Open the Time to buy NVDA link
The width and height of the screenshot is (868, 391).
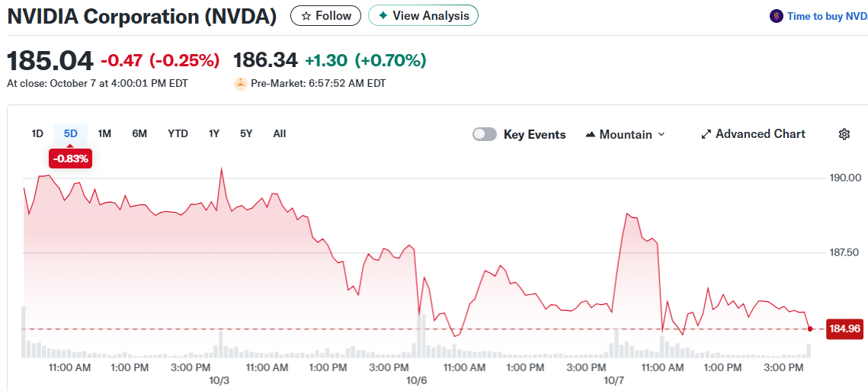[x=826, y=16]
